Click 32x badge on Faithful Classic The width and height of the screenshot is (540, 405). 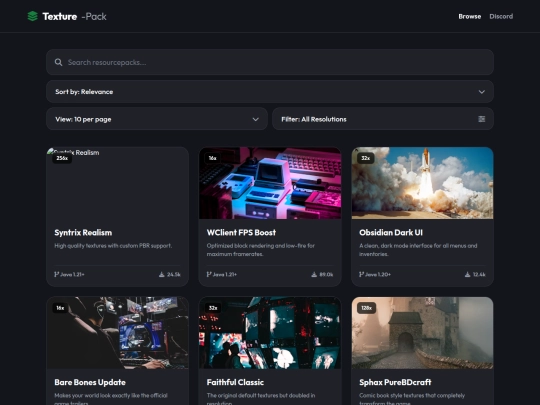pos(213,308)
